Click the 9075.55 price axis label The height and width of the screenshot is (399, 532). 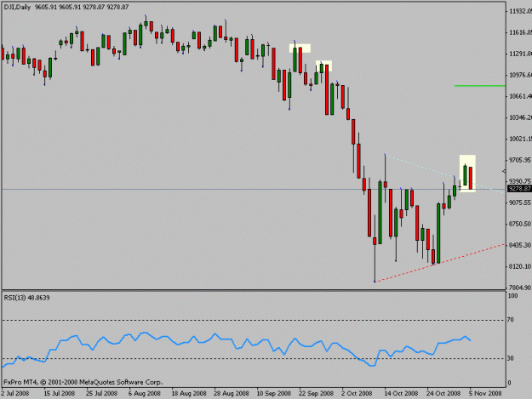tap(520, 202)
